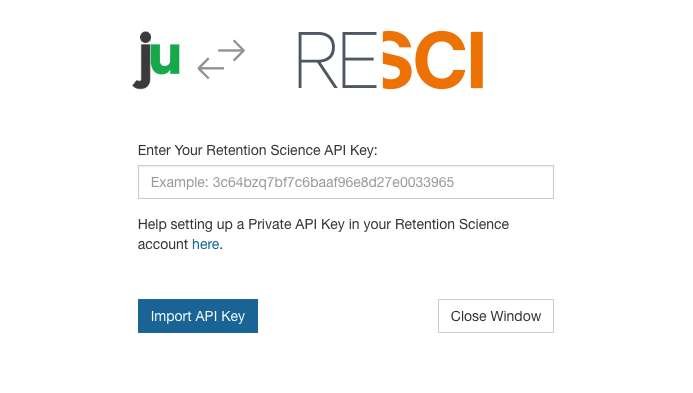
Task: Click the gray letter R in RESCI
Action: pyautogui.click(x=318, y=60)
